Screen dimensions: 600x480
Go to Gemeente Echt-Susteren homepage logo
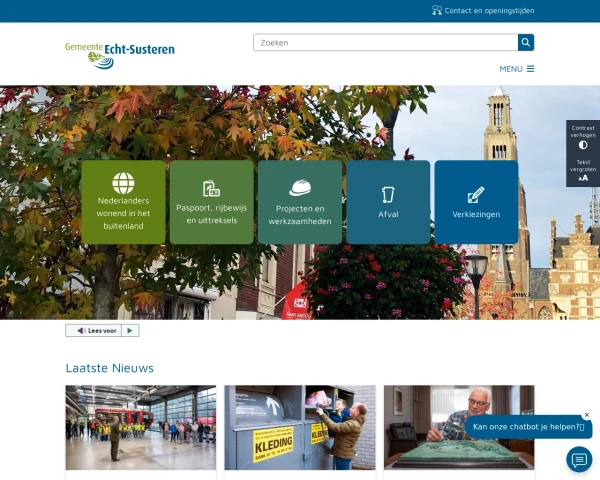[120, 56]
